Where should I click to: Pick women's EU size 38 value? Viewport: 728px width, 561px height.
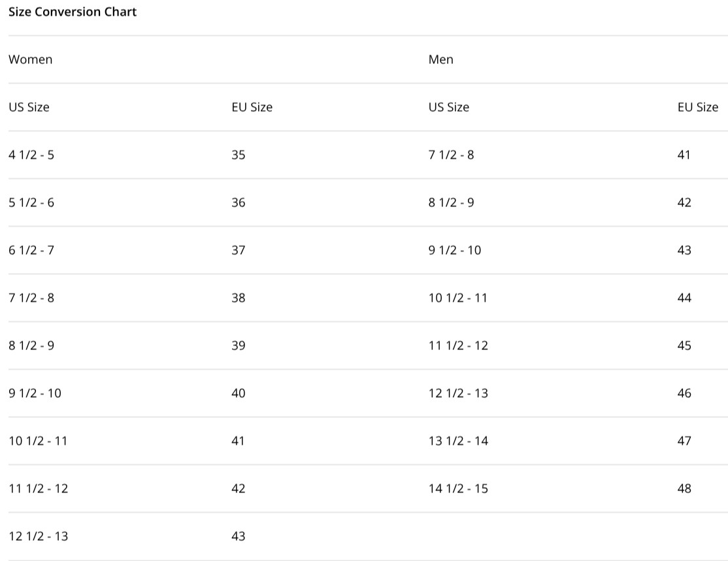click(x=239, y=298)
